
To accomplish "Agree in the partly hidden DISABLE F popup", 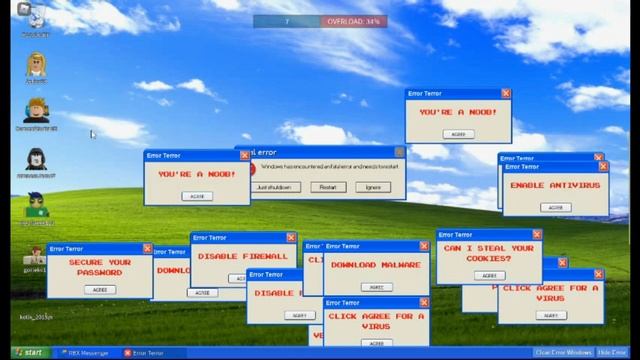I will click(300, 316).
